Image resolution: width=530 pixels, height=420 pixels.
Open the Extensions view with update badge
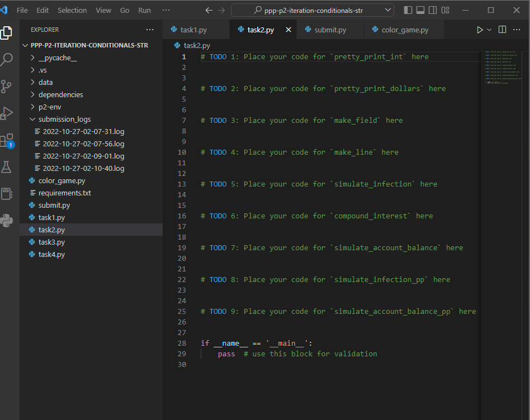7,140
